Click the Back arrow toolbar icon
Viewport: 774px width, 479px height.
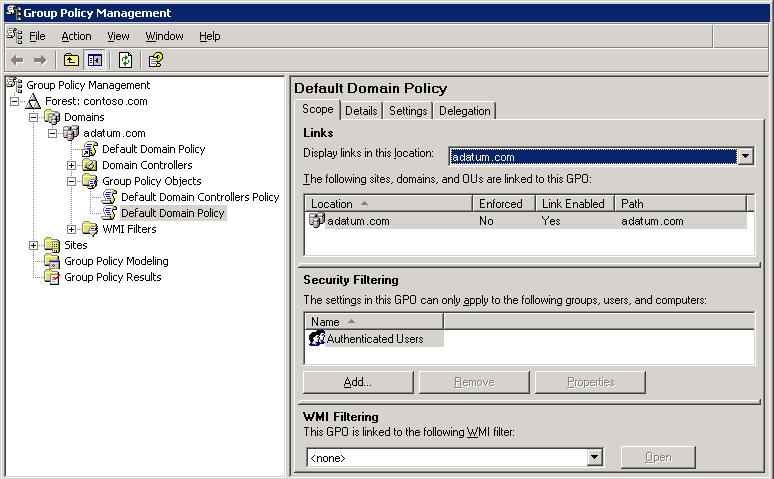click(x=17, y=60)
